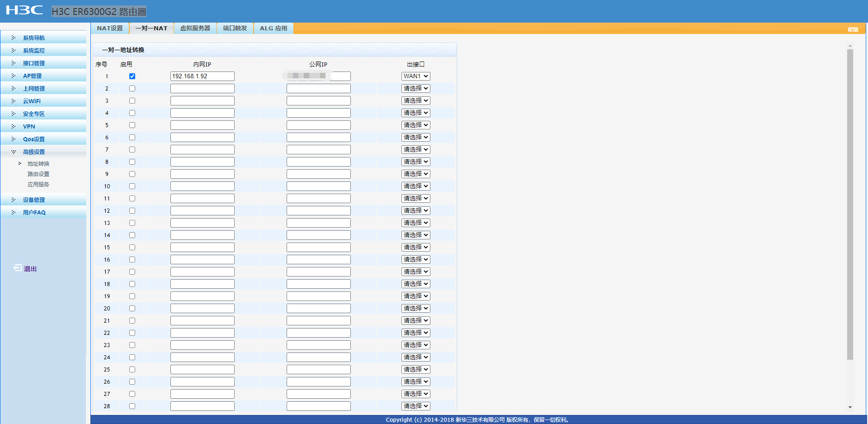
Task: Enable the checkbox for rule 21
Action: [x=132, y=321]
